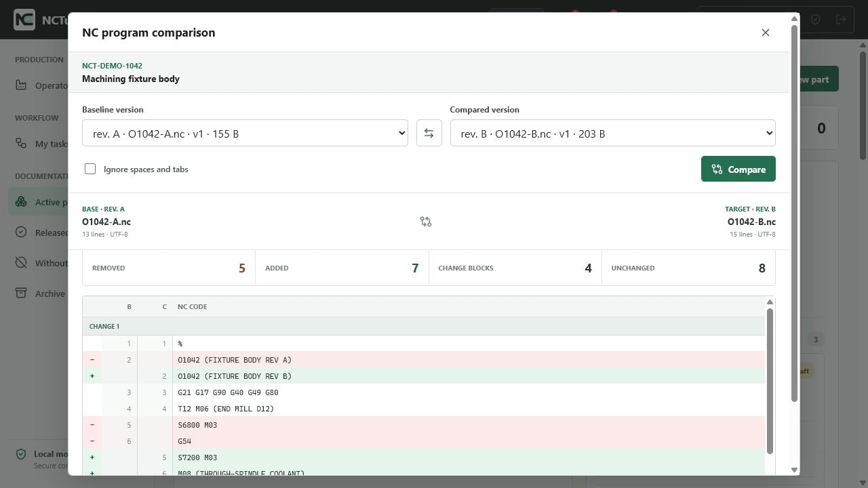Click the NC logo in header
Image resolution: width=868 pixels, height=488 pixels.
click(x=24, y=20)
